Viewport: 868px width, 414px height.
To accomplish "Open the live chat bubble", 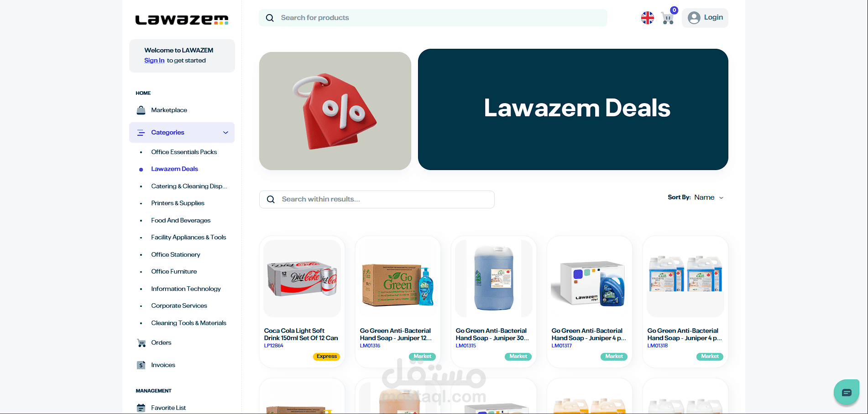I will (847, 392).
